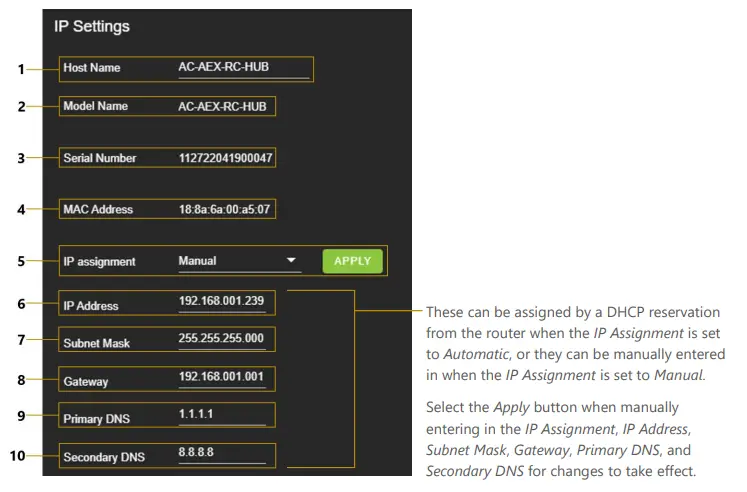
Task: Click the Gateway label
Action: coord(85,382)
